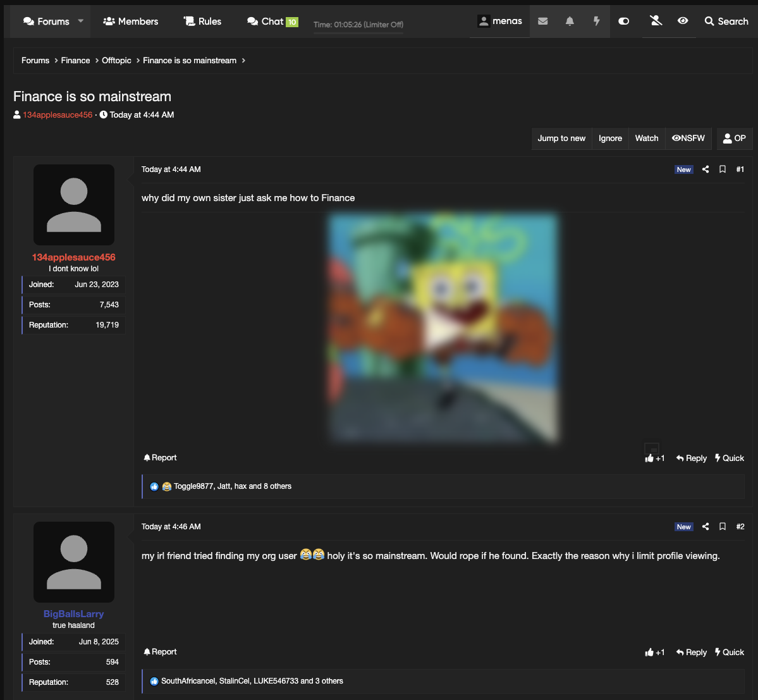Click user title 'I dont know lol'
Viewport: 758px width, 700px height.
[x=73, y=268]
